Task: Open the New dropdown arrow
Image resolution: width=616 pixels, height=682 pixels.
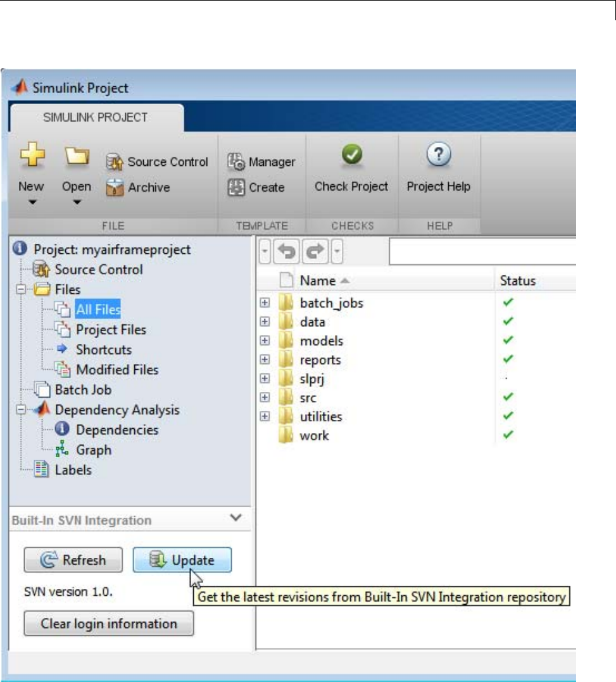Action: coord(32,202)
